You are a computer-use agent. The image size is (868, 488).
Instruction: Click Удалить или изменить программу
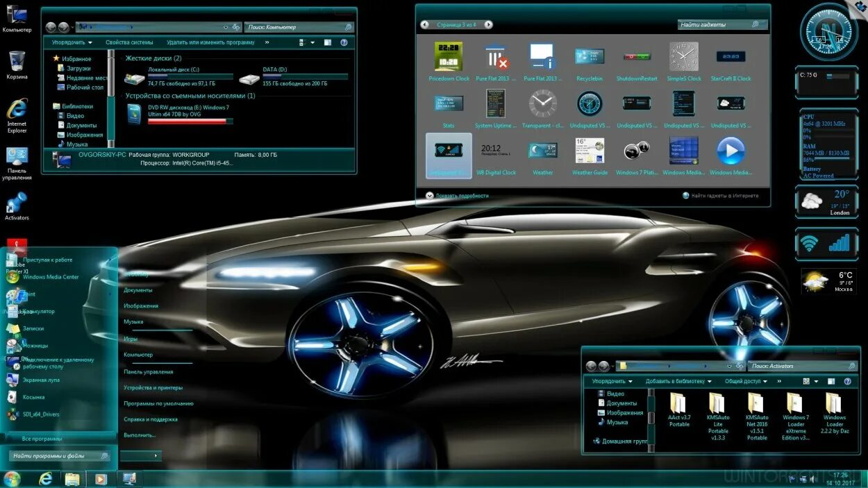coord(210,42)
